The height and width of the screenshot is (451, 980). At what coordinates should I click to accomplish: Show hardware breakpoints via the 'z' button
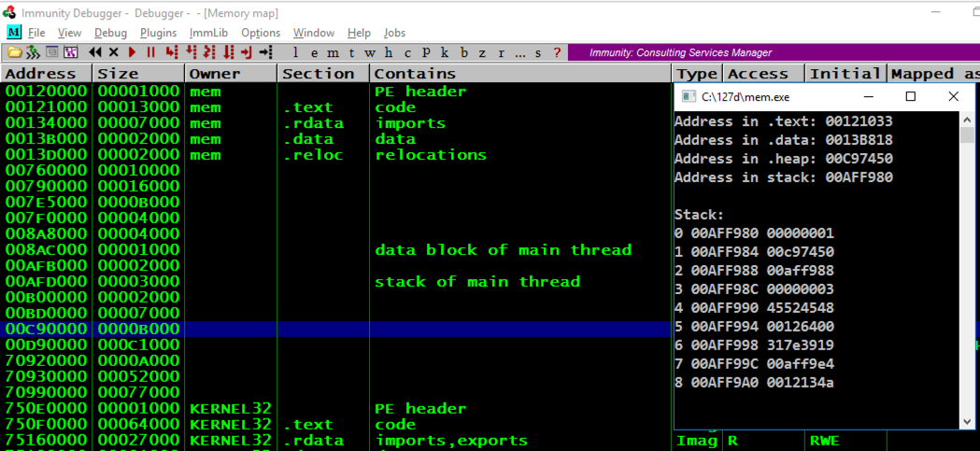[482, 52]
